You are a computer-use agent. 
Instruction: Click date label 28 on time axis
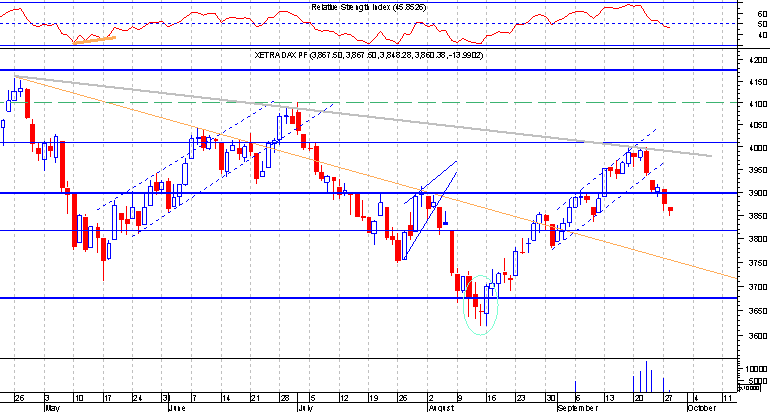(284, 398)
